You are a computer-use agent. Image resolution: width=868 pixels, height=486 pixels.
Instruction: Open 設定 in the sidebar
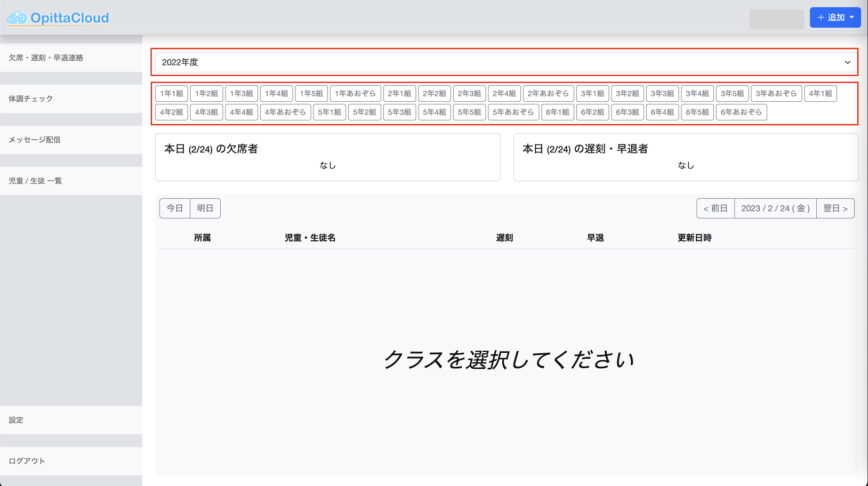(x=71, y=420)
